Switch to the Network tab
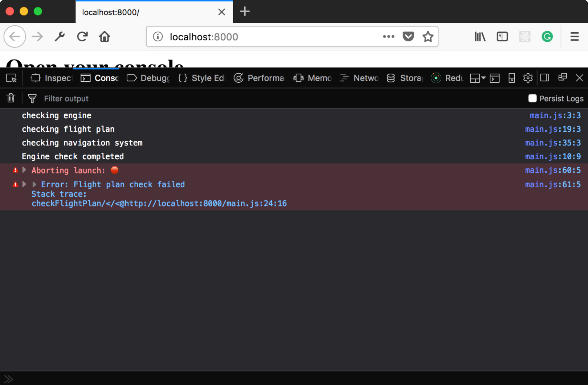Viewport: 588px width, 385px height. pos(359,78)
